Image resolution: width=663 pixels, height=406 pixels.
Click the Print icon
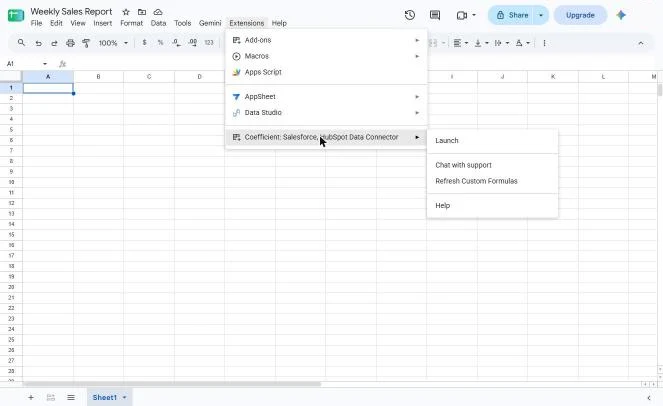click(70, 43)
